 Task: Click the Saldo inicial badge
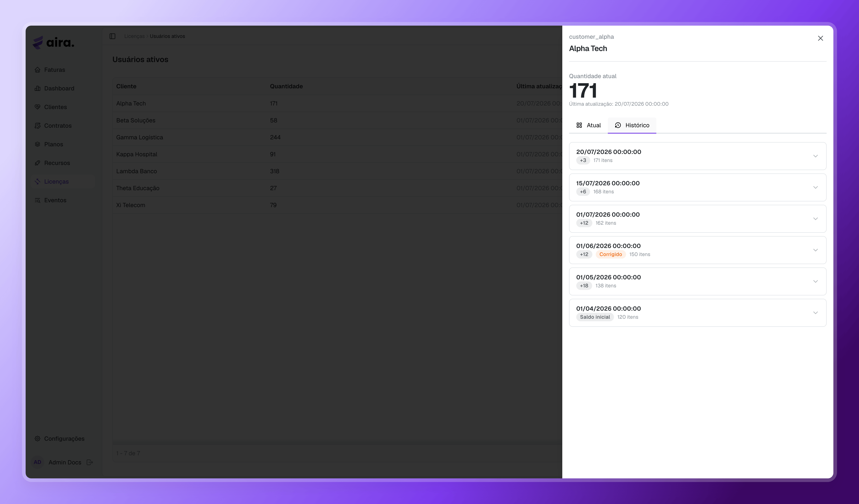pos(595,317)
